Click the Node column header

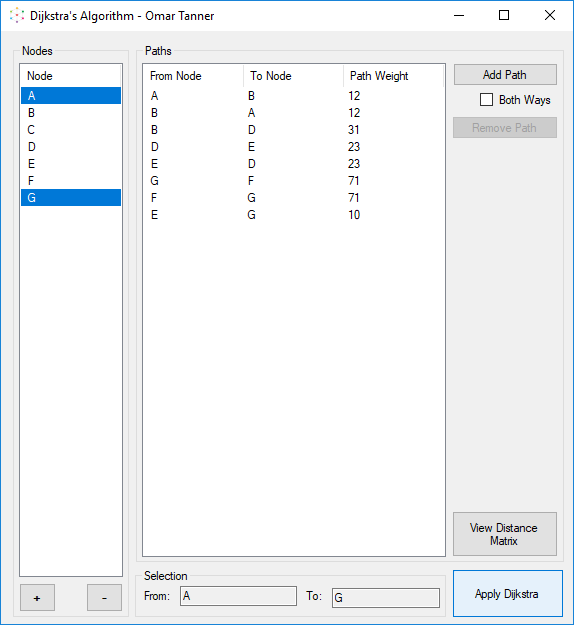(70, 76)
